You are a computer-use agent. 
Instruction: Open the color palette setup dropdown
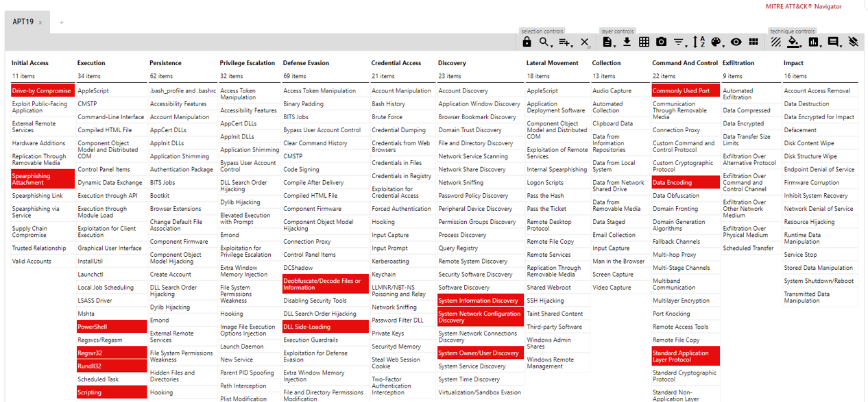point(717,42)
